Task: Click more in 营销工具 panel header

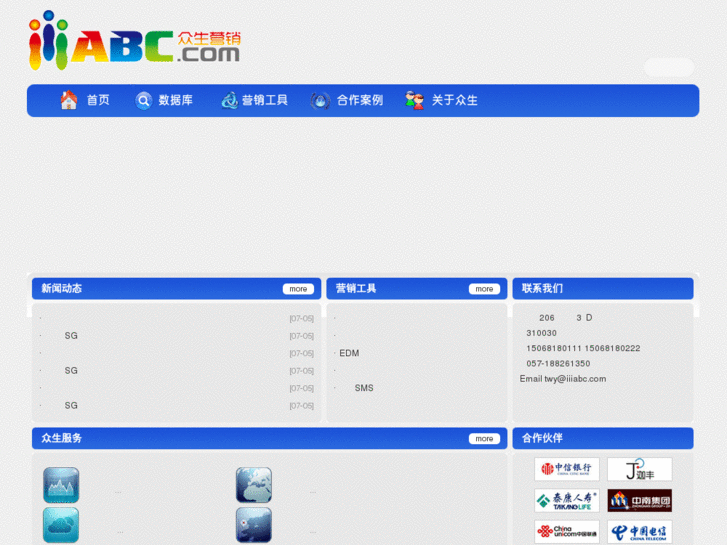Action: (x=484, y=289)
